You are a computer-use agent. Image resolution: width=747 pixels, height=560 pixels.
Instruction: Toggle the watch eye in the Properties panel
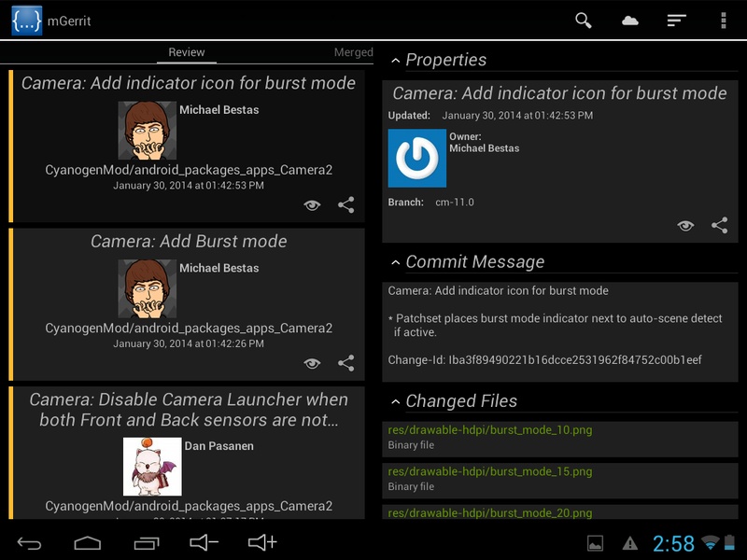click(685, 226)
